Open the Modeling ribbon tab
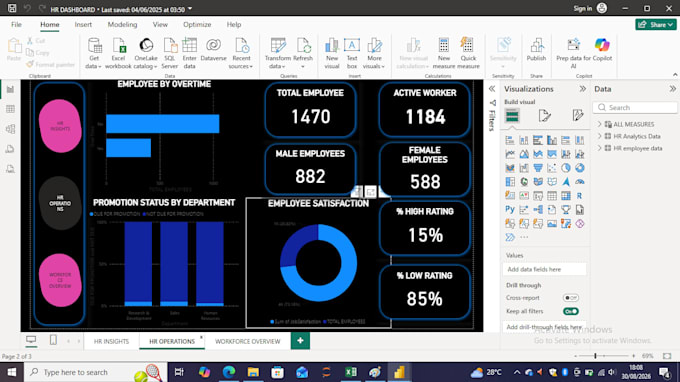Image resolution: width=680 pixels, height=382 pixels. pos(122,25)
